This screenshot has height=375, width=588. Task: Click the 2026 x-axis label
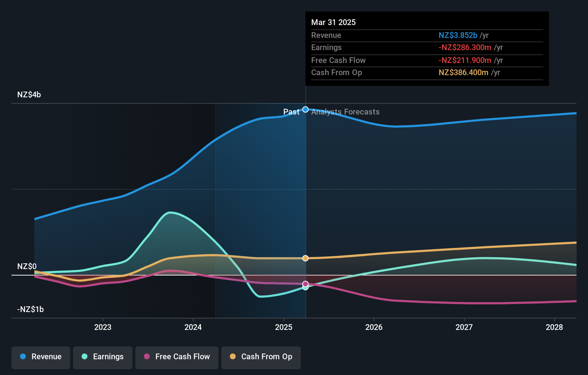[x=374, y=327]
